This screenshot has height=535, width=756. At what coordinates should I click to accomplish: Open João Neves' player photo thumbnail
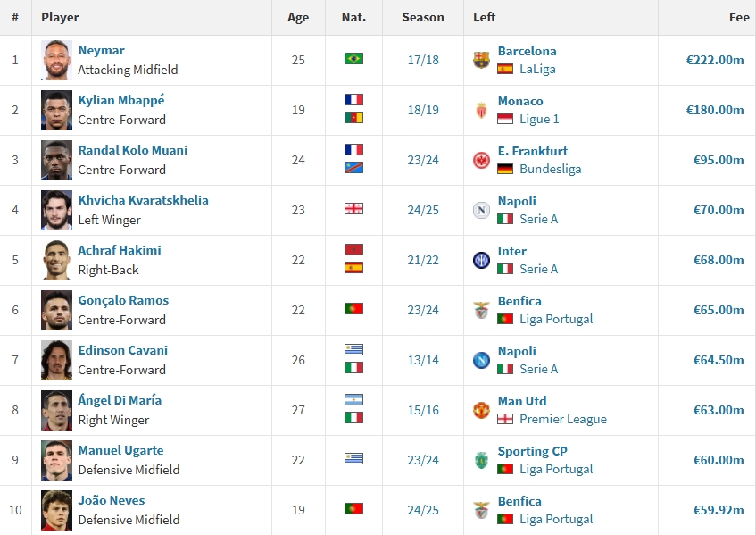[56, 510]
